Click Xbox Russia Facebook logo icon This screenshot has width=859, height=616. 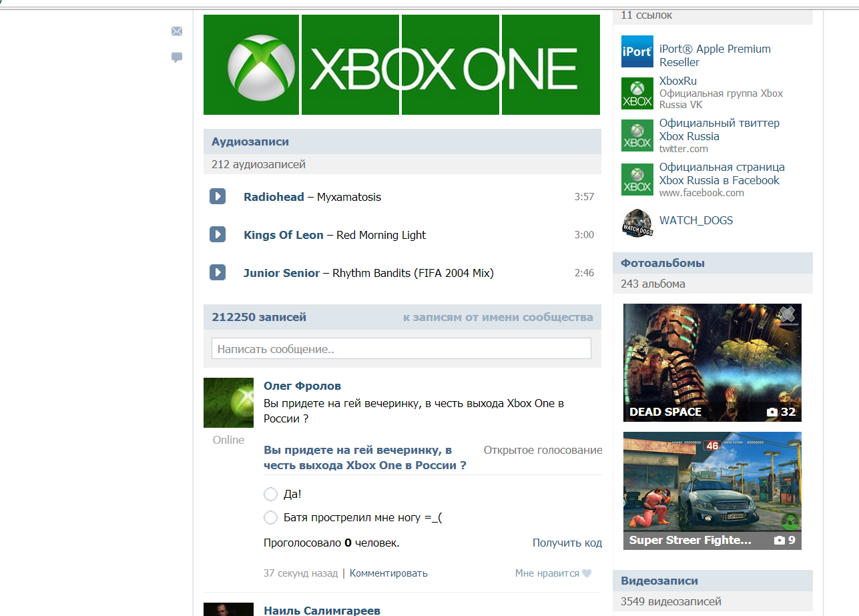637,180
